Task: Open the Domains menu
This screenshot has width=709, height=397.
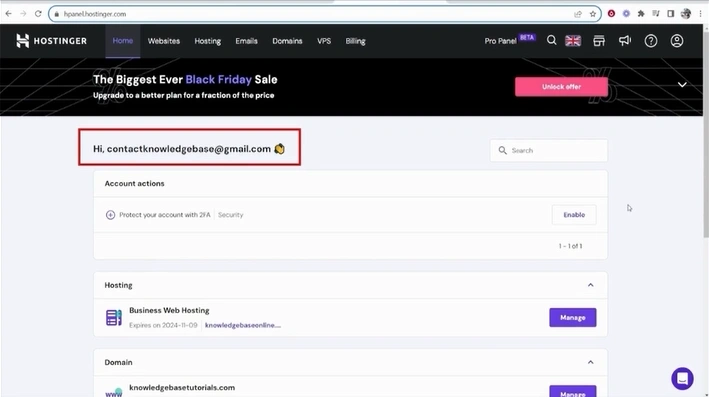Action: [287, 41]
